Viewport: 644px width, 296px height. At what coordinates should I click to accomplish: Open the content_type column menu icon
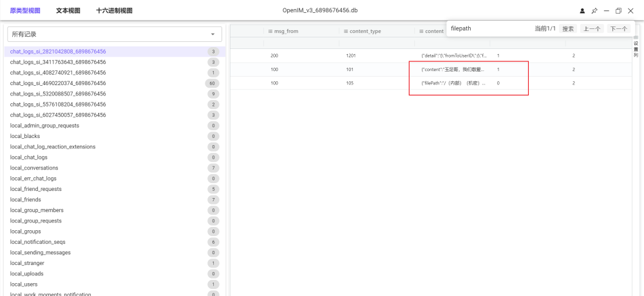346,32
